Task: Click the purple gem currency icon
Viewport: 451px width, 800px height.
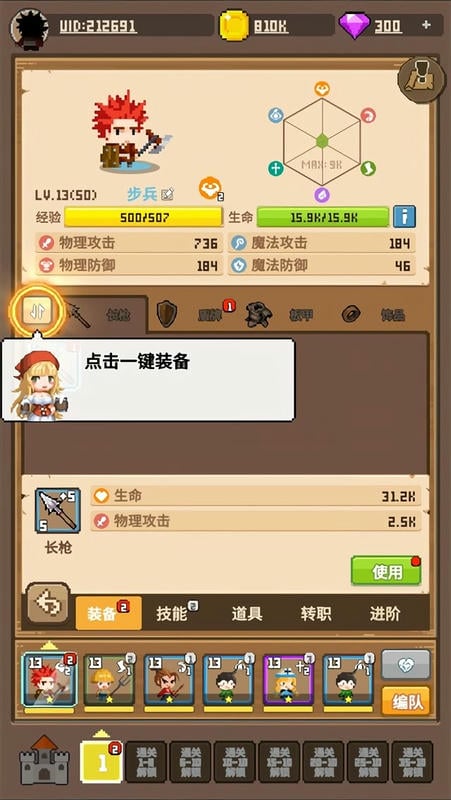Action: click(x=354, y=26)
